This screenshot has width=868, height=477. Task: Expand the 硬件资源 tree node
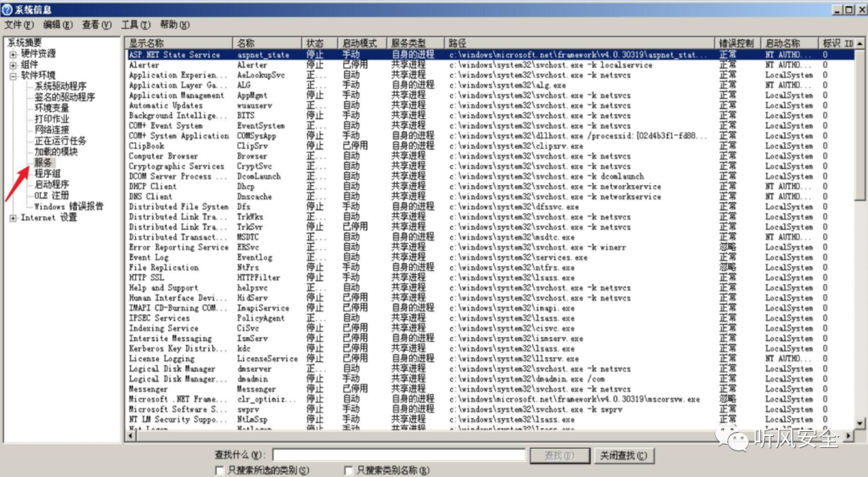tap(13, 54)
